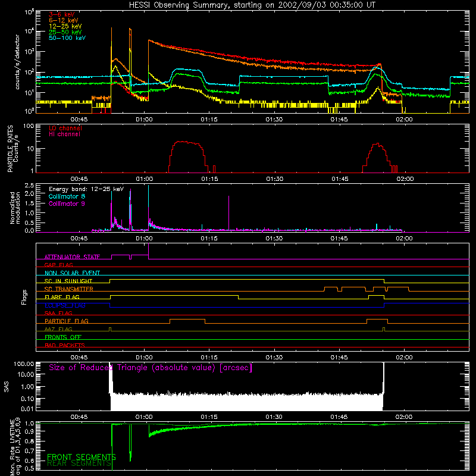This screenshot has height=476, width=476.
Task: Click the Normalized modulation axis title
Action: pyautogui.click(x=15, y=208)
